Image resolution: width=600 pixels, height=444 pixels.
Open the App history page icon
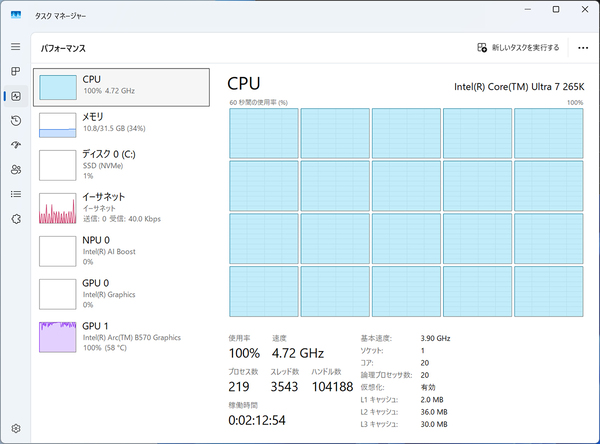tap(15, 121)
